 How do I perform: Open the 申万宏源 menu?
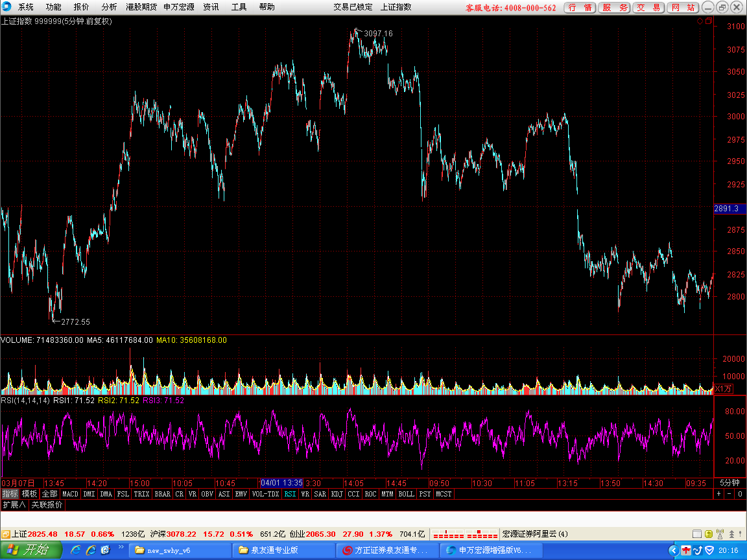click(x=179, y=7)
